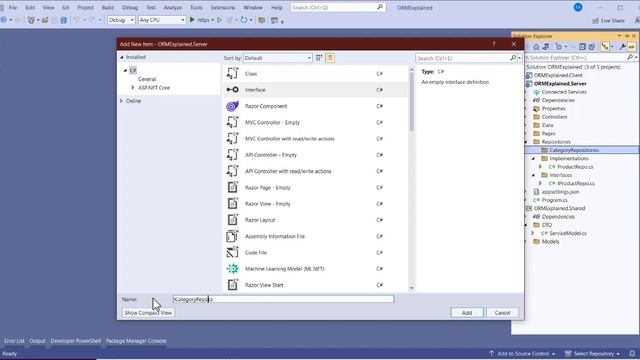Open the Any CPU platform dropdown

pos(162,20)
